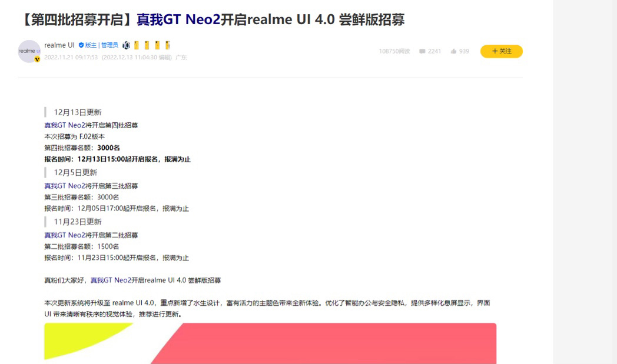Click the comment bubble icon beside 2241
This screenshot has height=364, width=617.
point(422,52)
